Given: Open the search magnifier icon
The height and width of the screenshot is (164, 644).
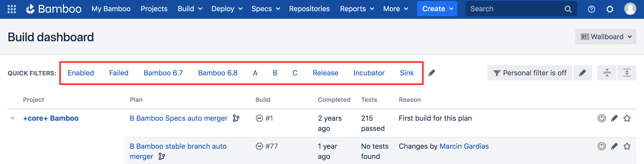Looking at the screenshot, I should point(568,9).
